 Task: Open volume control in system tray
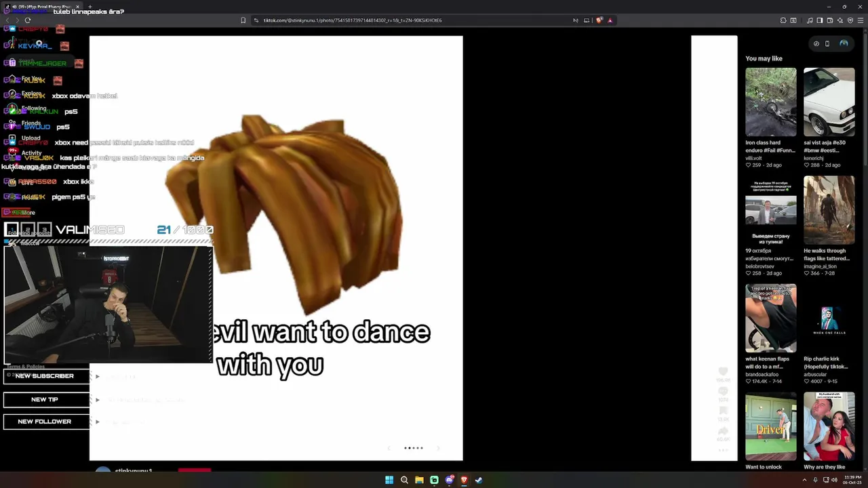click(x=834, y=480)
